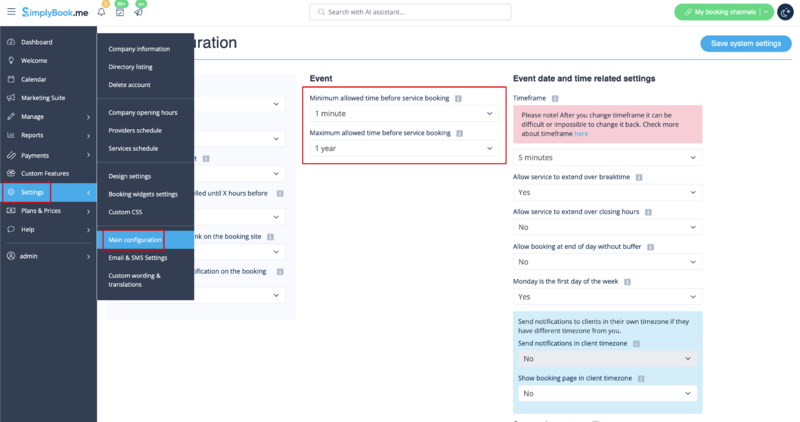
Task: Follow the 'here' link about timeframe
Action: click(x=581, y=132)
